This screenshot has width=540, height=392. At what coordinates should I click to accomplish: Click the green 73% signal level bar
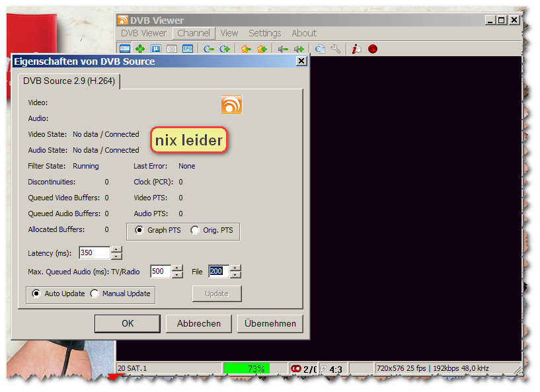(247, 369)
